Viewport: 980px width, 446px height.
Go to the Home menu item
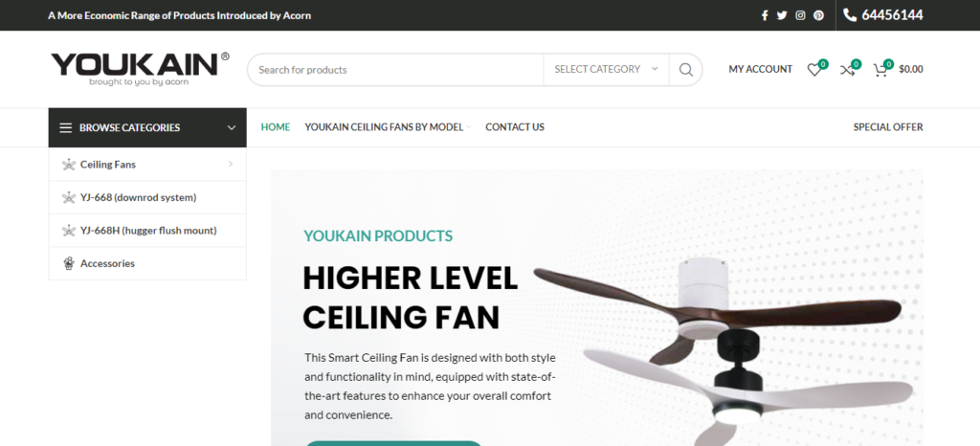[x=276, y=127]
